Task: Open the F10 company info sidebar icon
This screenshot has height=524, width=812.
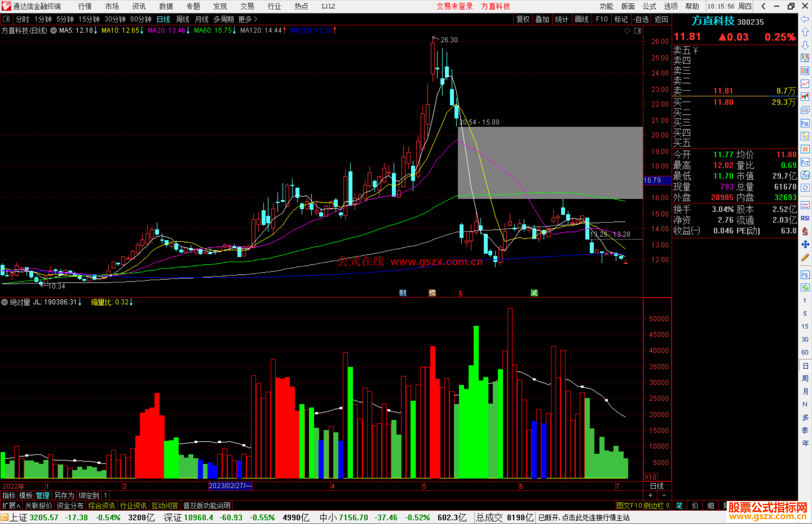Action: point(805,123)
